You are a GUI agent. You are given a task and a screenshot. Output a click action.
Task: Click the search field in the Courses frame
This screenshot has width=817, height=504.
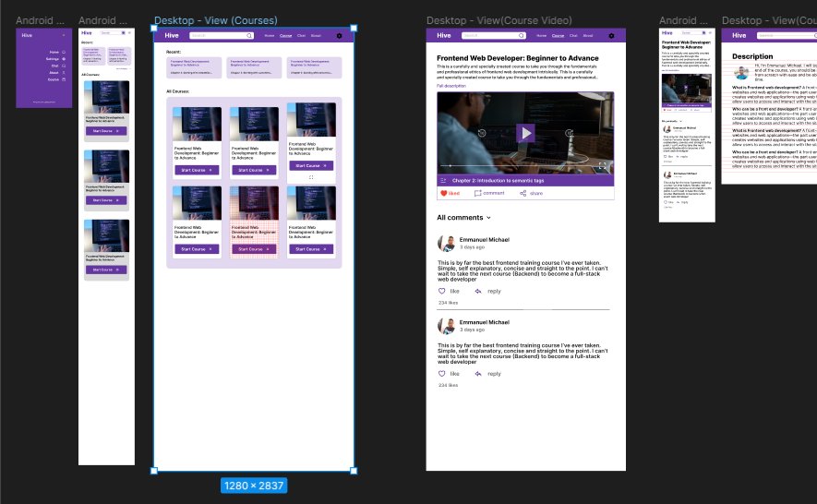(222, 35)
